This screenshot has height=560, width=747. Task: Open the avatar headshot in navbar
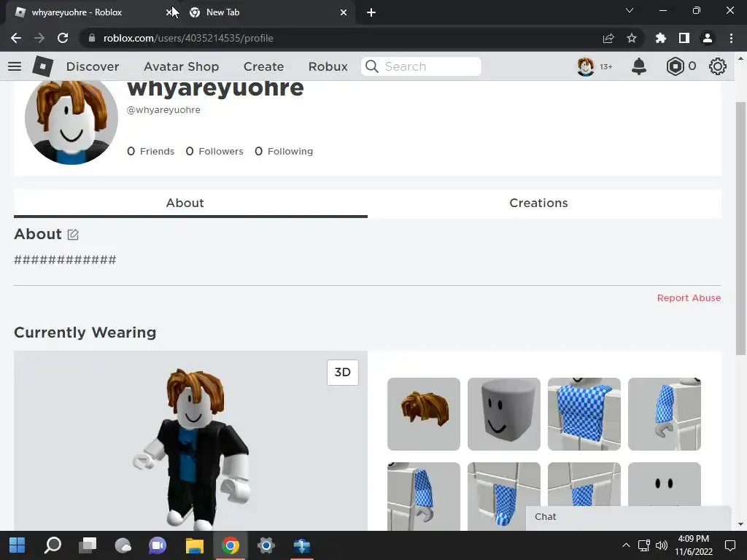click(586, 66)
